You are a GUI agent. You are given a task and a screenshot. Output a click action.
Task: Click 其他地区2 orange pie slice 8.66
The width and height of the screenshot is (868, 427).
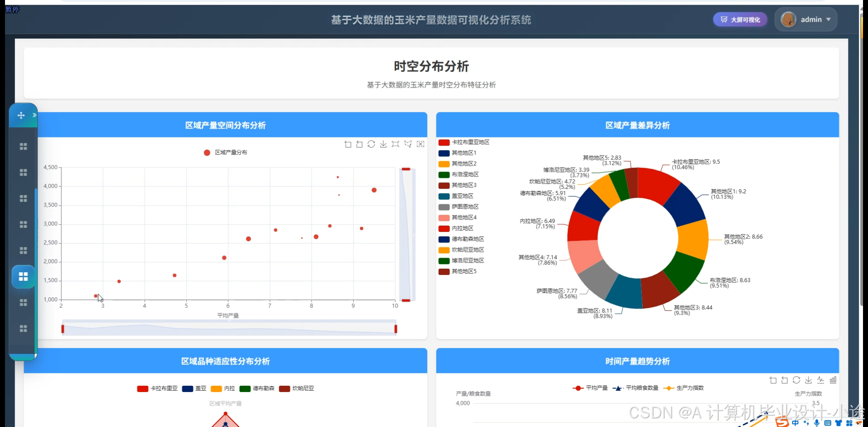(694, 240)
